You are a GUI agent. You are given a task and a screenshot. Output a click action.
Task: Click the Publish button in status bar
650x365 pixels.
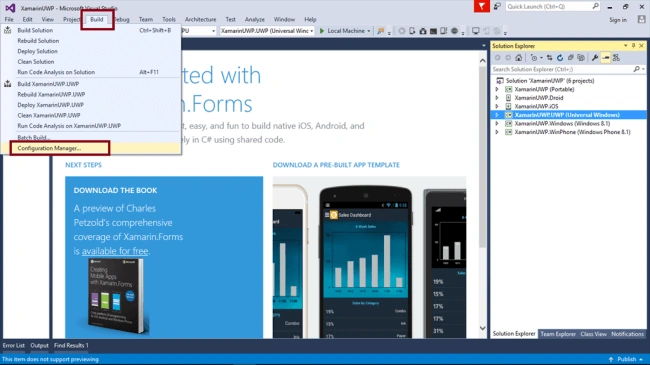[x=626, y=359]
